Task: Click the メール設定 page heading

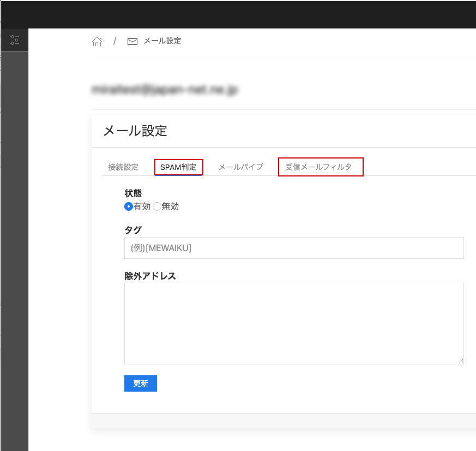Action: click(135, 131)
